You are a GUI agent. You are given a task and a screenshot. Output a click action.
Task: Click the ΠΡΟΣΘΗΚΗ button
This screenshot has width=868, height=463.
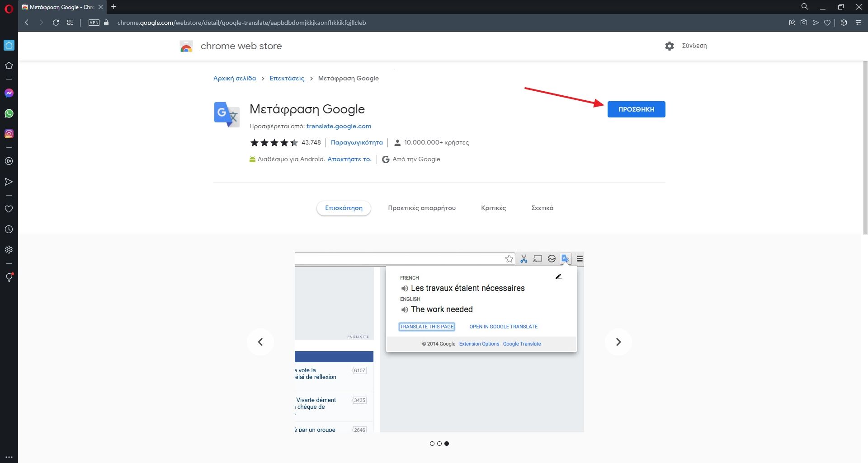point(636,109)
